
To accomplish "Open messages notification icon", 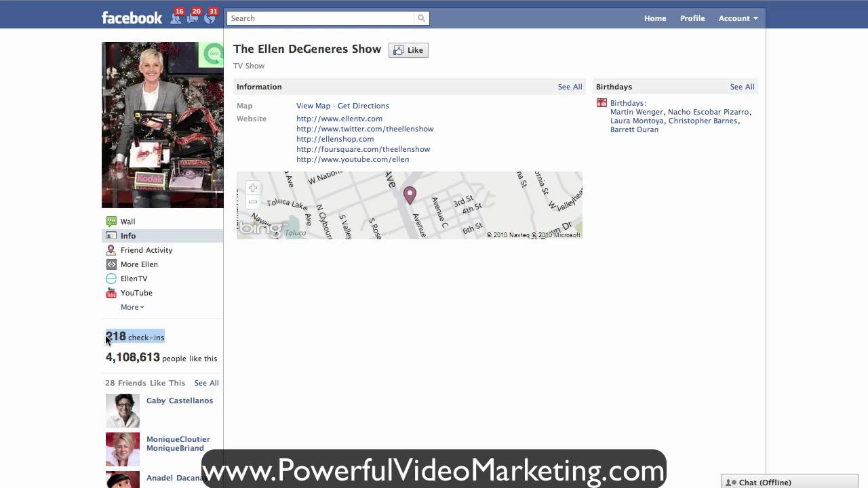I will click(x=193, y=18).
